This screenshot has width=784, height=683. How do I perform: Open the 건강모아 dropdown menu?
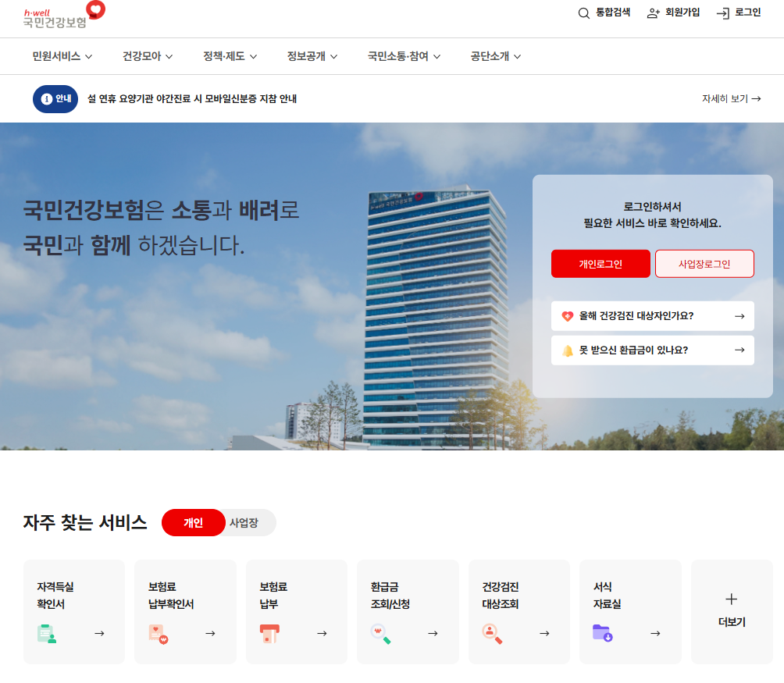148,56
